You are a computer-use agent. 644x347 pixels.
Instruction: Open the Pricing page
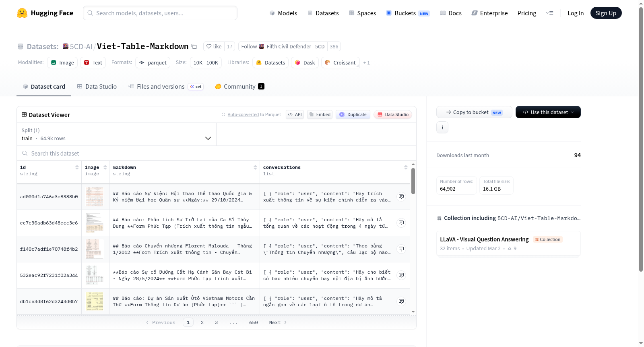(527, 13)
